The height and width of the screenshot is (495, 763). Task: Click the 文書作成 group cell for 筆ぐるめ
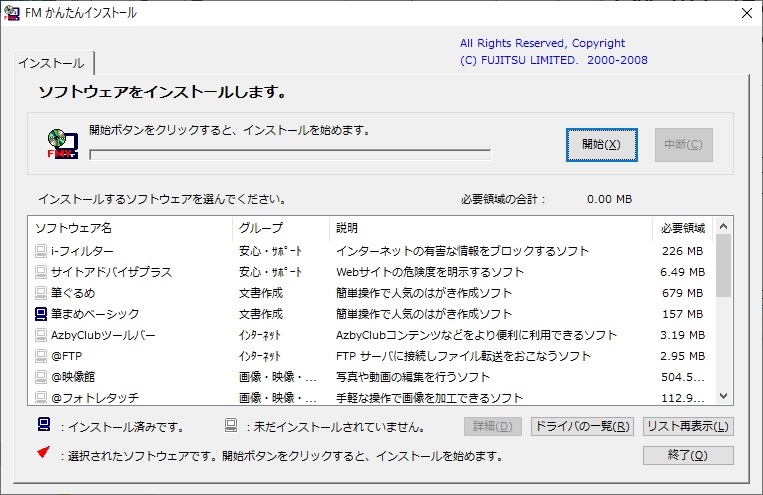click(261, 293)
